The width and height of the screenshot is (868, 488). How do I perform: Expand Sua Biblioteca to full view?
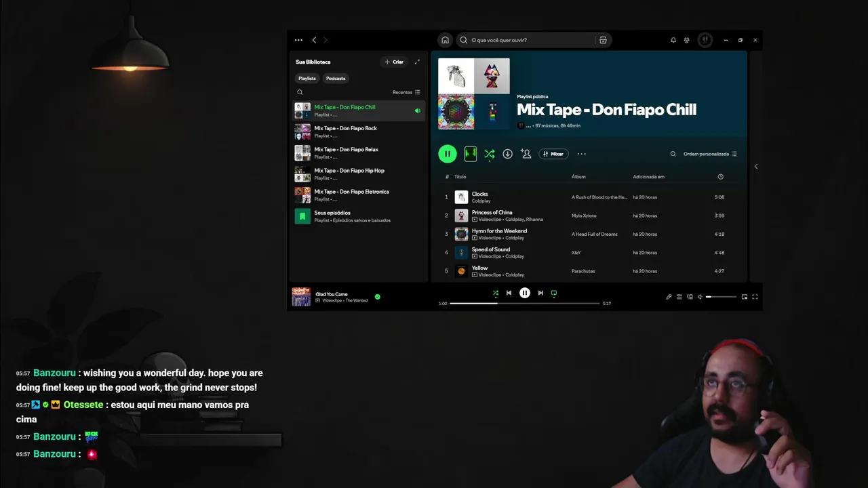pyautogui.click(x=417, y=62)
